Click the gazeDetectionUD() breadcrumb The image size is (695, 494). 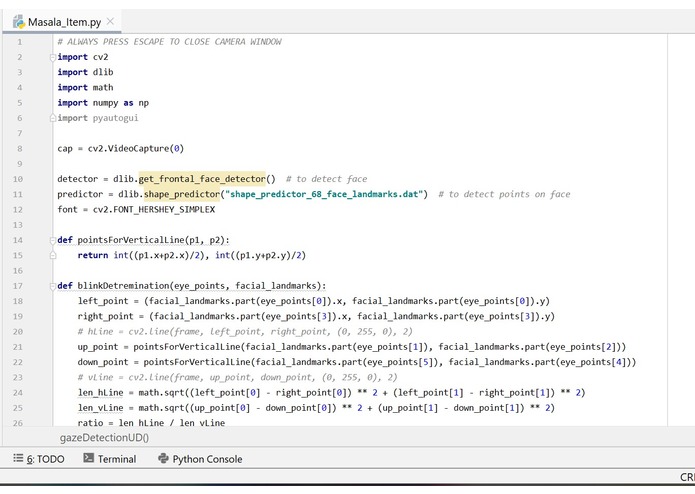[104, 438]
